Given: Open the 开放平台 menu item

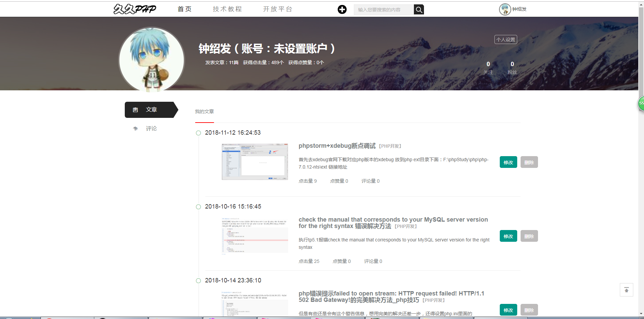Looking at the screenshot, I should [278, 9].
